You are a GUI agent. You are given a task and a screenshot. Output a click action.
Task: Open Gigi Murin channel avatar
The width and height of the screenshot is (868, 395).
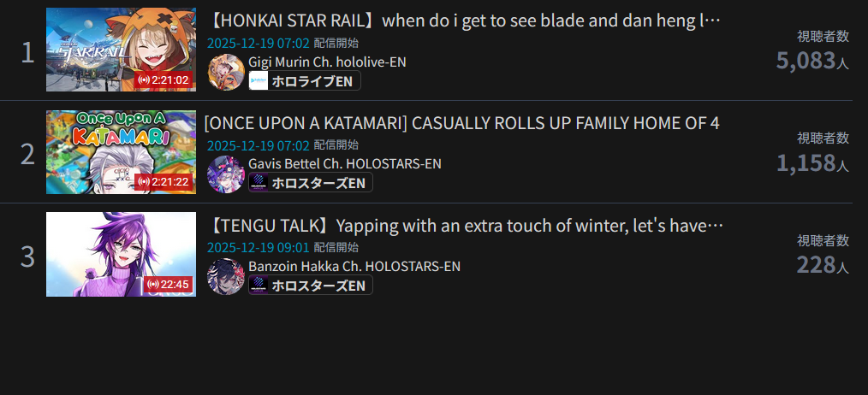tap(226, 72)
